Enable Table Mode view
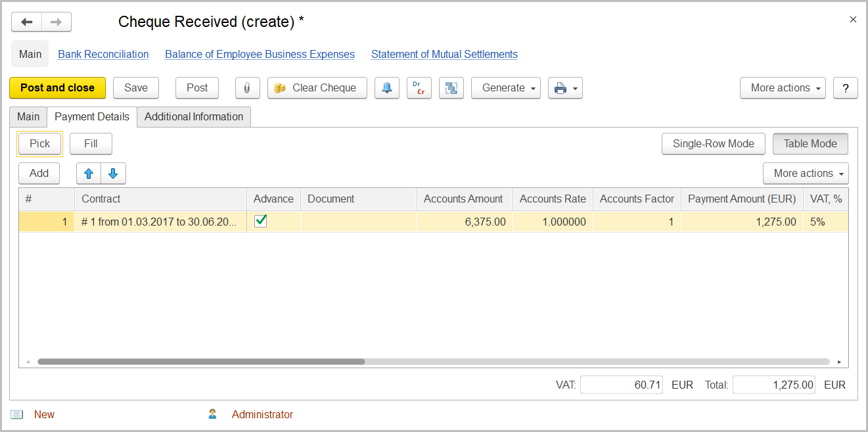The width and height of the screenshot is (868, 432). tap(810, 143)
